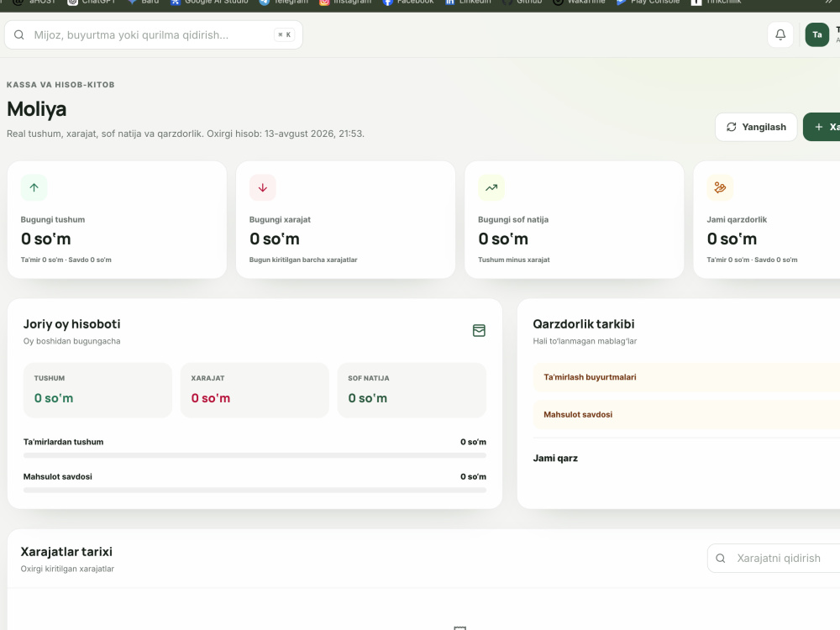The width and height of the screenshot is (840, 630).
Task: Click the Bugungi sof natija card
Action: tap(575, 219)
